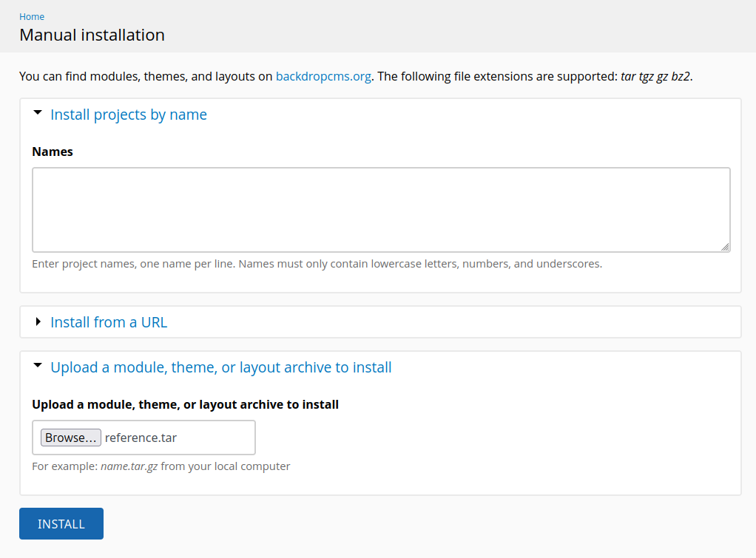Click the Names textarea resize grip
Viewport: 756px width, 558px height.
pos(725,248)
